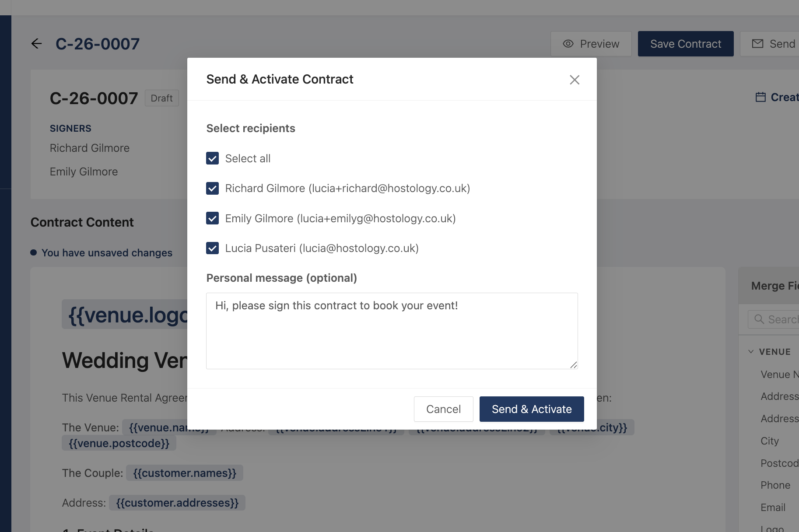Grab the message textarea resize handle
The height and width of the screenshot is (532, 799).
(574, 365)
